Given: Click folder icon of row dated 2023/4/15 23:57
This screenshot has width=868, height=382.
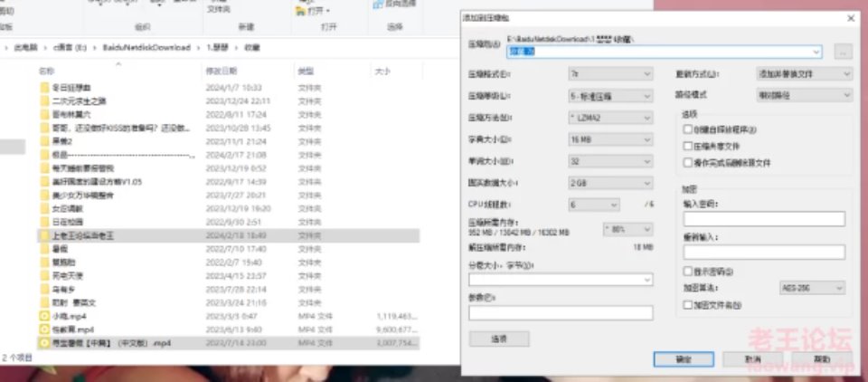Looking at the screenshot, I should (x=45, y=275).
